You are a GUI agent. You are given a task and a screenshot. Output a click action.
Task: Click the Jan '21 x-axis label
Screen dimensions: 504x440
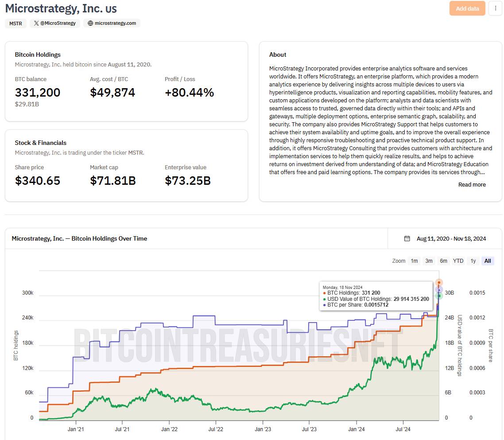(76, 429)
